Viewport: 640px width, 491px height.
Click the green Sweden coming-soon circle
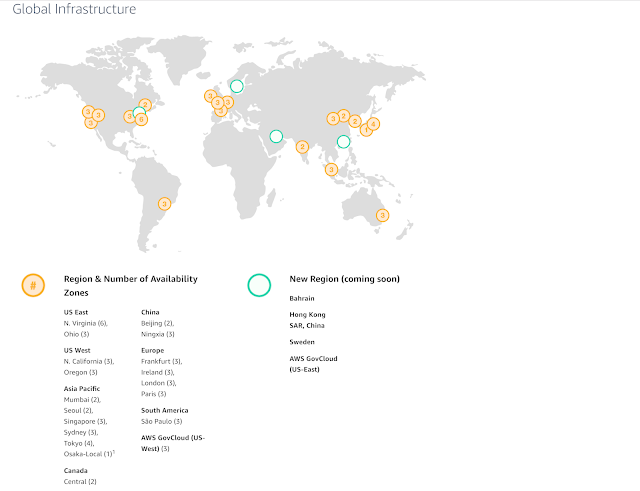coord(237,87)
